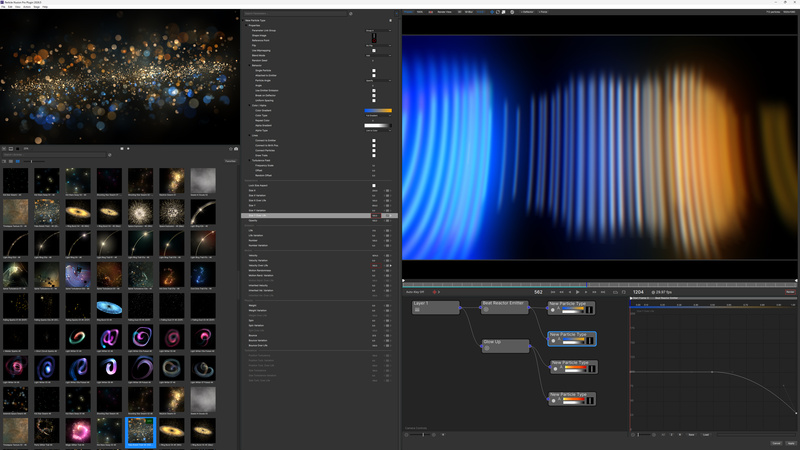The image size is (800, 450).
Task: Click the blue crosshair icon in stage toolbar
Action: tap(492, 12)
